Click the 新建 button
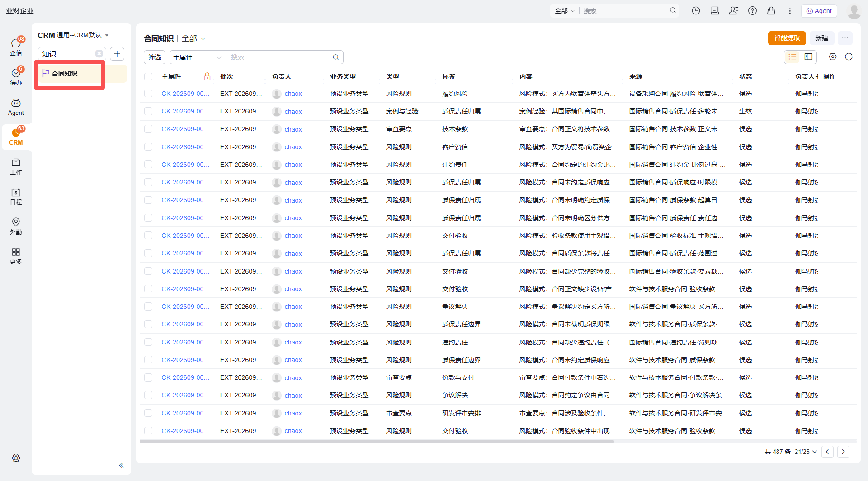The image size is (868, 481). [x=821, y=38]
